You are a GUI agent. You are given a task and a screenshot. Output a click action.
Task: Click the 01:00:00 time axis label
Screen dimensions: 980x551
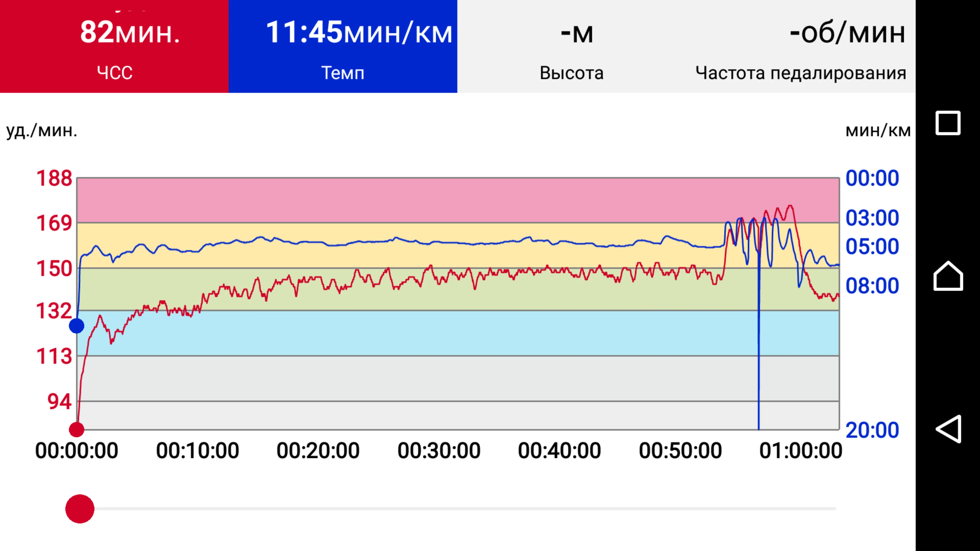click(x=800, y=451)
